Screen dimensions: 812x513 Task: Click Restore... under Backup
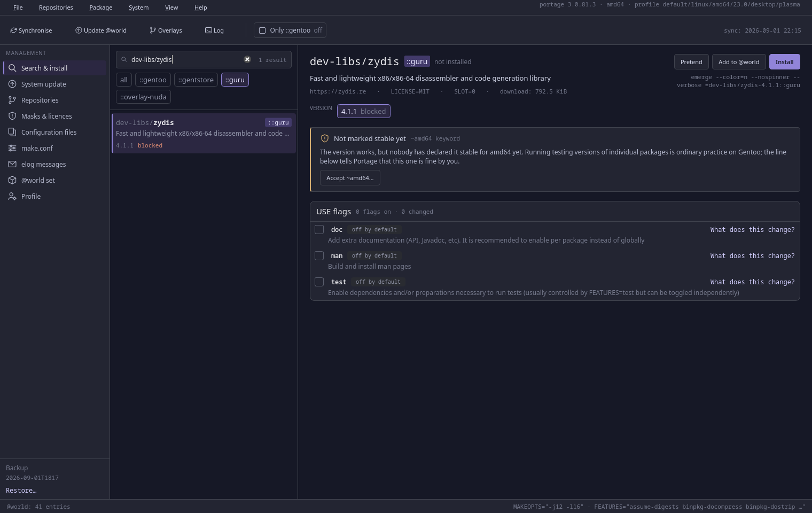pyautogui.click(x=21, y=490)
